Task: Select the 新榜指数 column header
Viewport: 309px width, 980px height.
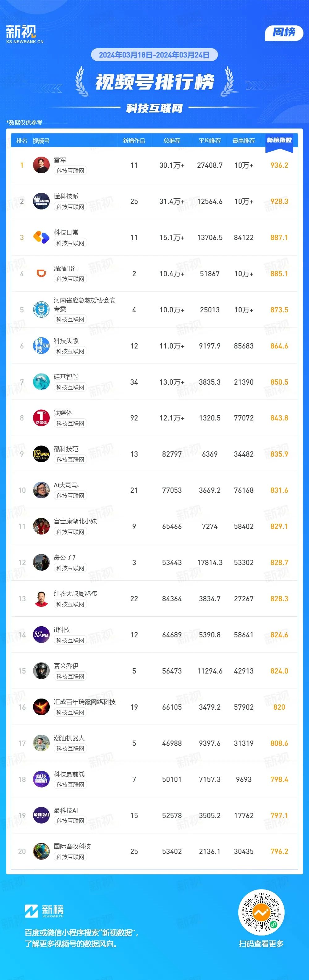Action: tap(279, 140)
